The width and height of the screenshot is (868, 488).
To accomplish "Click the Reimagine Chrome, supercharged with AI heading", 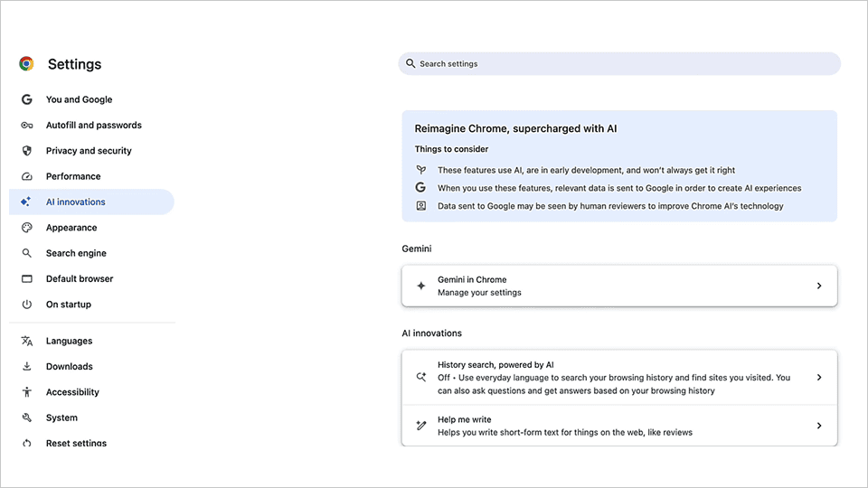I will [x=515, y=128].
